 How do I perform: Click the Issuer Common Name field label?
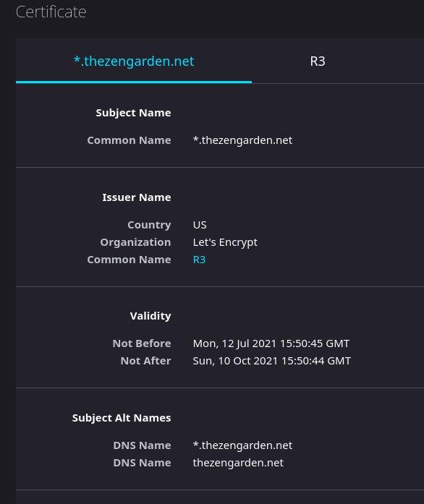(x=129, y=260)
